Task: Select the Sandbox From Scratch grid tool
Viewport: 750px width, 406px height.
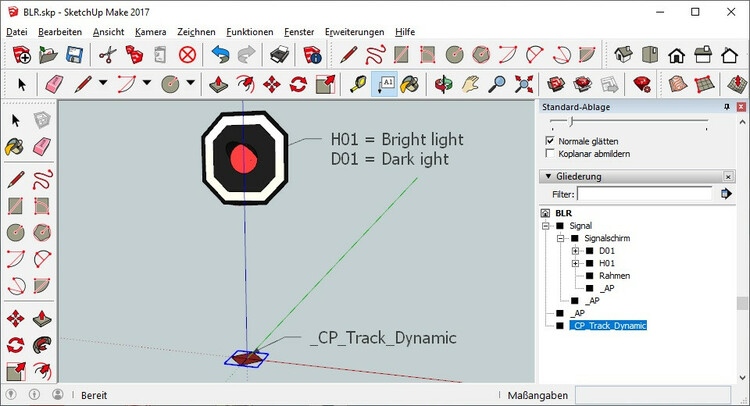Action: coord(704,84)
